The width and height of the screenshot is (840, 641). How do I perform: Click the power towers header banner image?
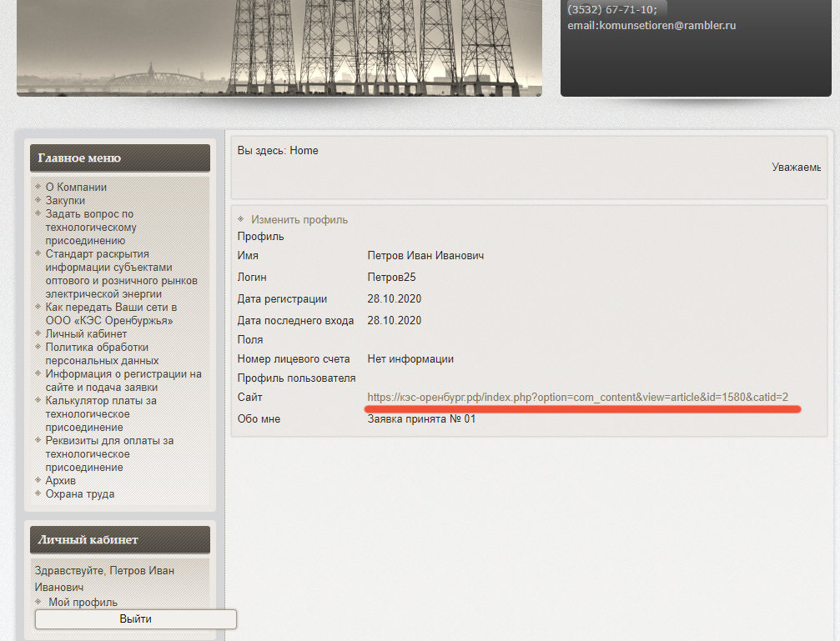pyautogui.click(x=279, y=48)
